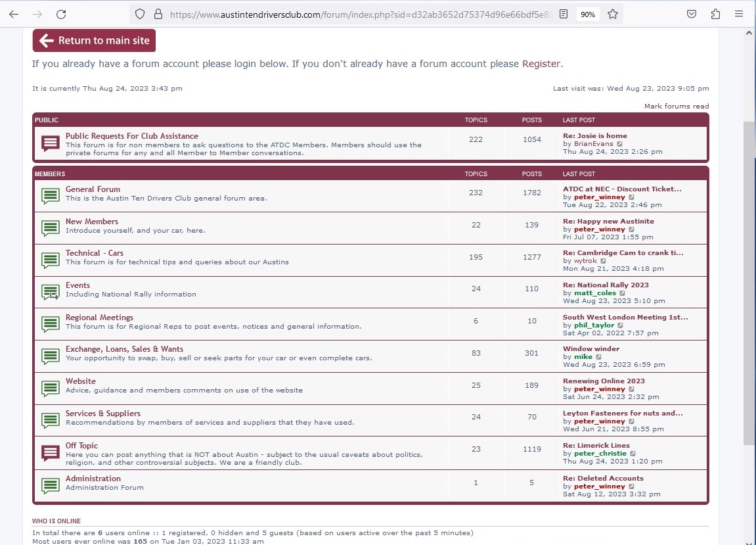Click the site security padlock icon

click(158, 14)
